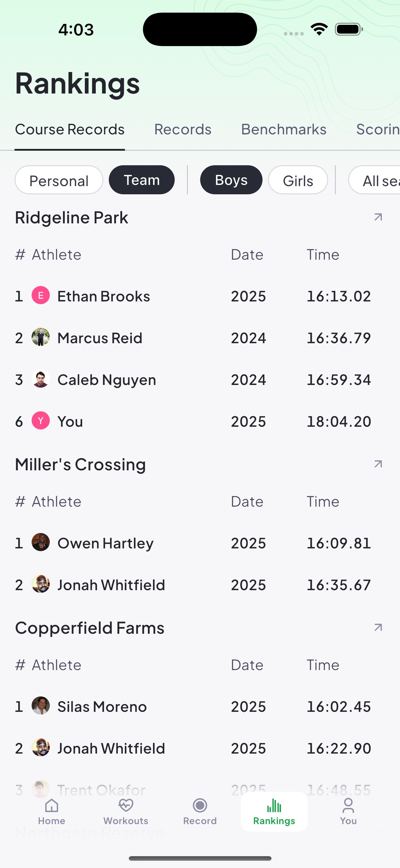Open the All seasons filter dropdown
The image size is (400, 868).
374,180
